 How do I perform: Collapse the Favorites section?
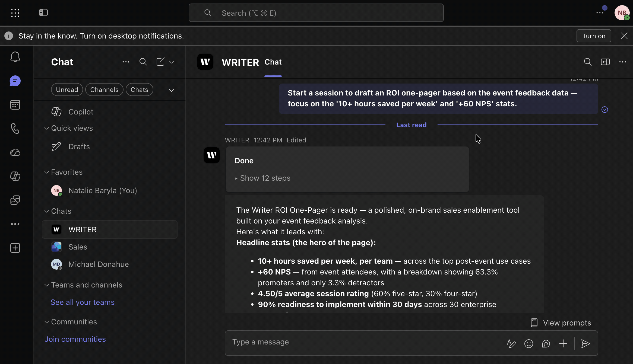pos(47,172)
